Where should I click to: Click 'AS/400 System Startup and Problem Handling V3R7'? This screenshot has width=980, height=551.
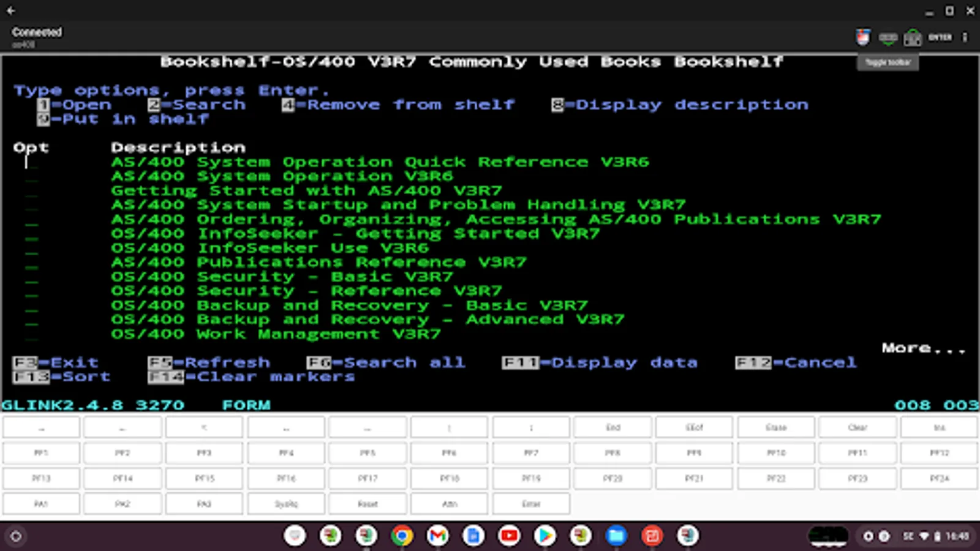pyautogui.click(x=398, y=205)
